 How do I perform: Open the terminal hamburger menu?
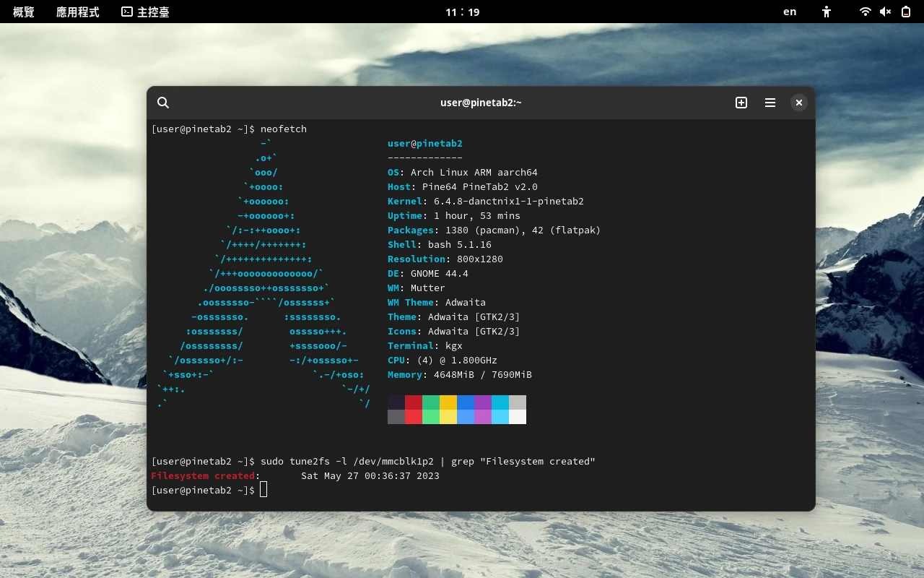coord(770,103)
